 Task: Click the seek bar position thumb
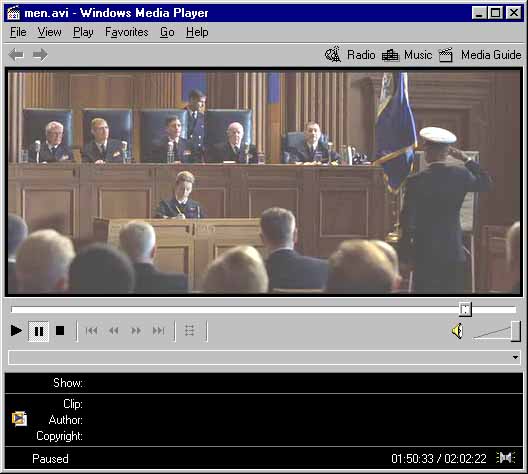tap(465, 309)
